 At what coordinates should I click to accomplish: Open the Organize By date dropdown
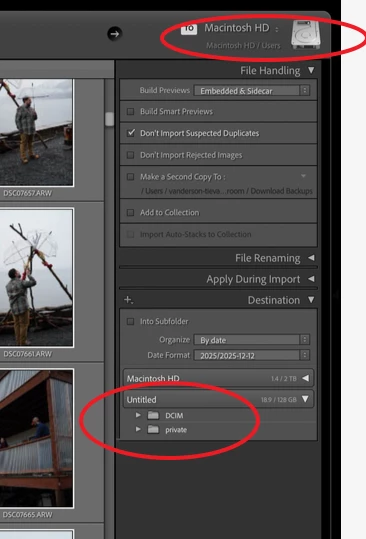[252, 340]
